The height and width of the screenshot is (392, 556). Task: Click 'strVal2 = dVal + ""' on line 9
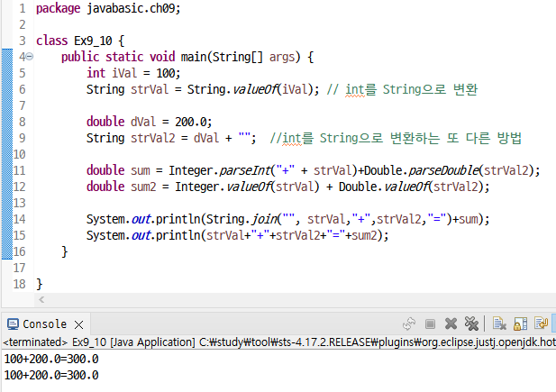pyautogui.click(x=190, y=138)
